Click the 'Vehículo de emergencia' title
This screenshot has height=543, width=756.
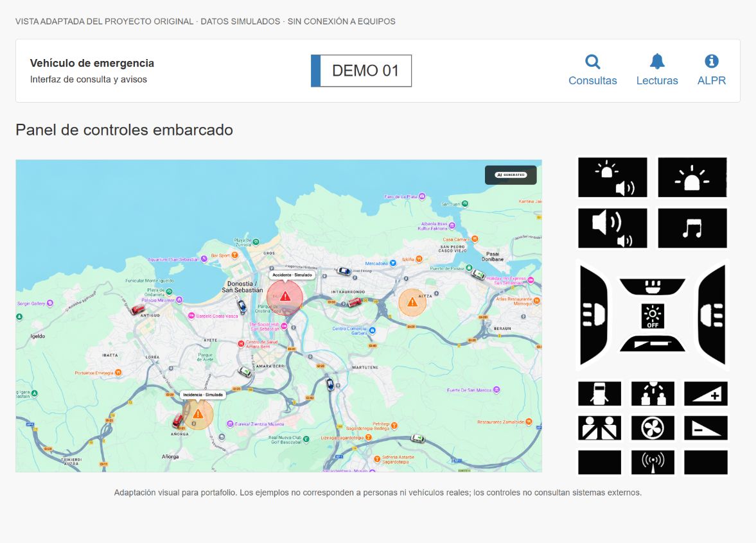click(92, 63)
